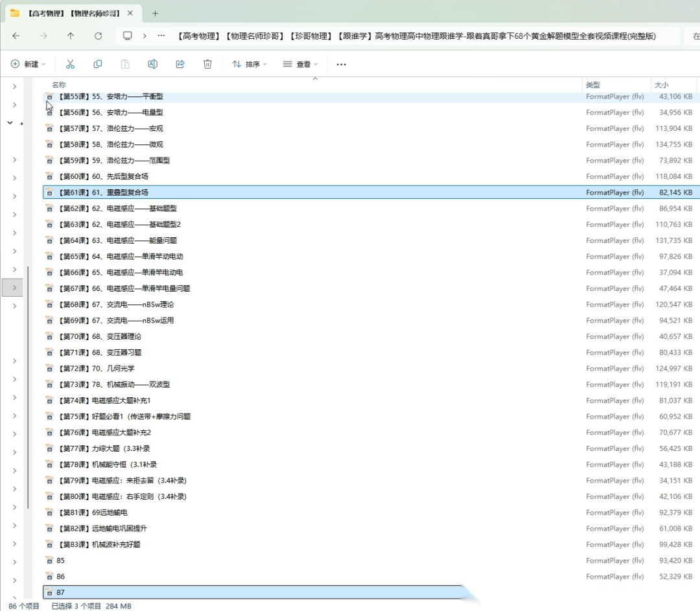The width and height of the screenshot is (700, 611).
Task: Navigate back with the left arrow
Action: [x=16, y=36]
